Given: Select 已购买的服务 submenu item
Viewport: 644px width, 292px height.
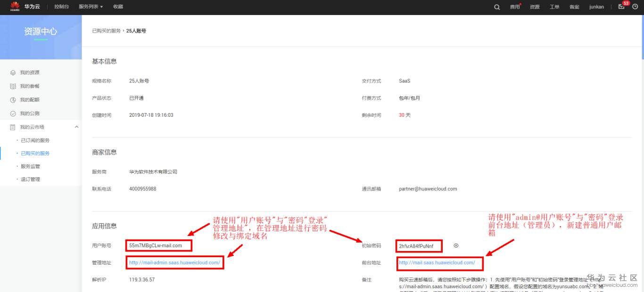Looking at the screenshot, I should pyautogui.click(x=35, y=154).
